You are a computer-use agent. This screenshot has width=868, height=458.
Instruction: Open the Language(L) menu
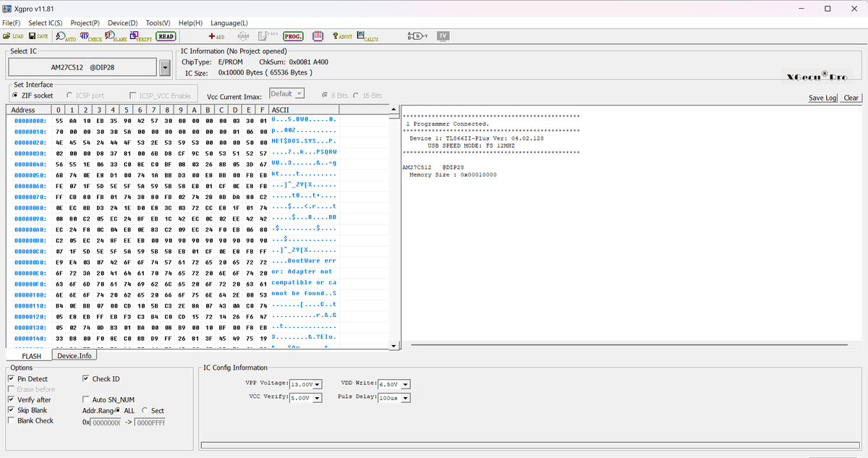point(229,23)
